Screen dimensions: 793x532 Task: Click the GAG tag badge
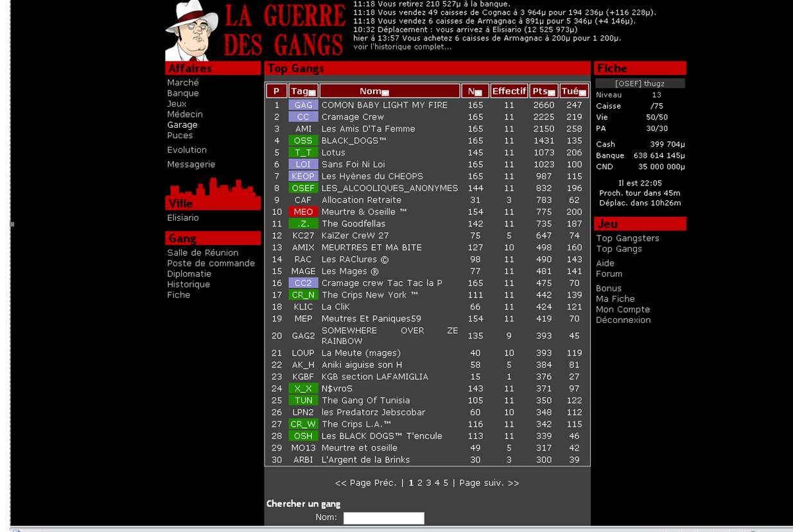[303, 105]
